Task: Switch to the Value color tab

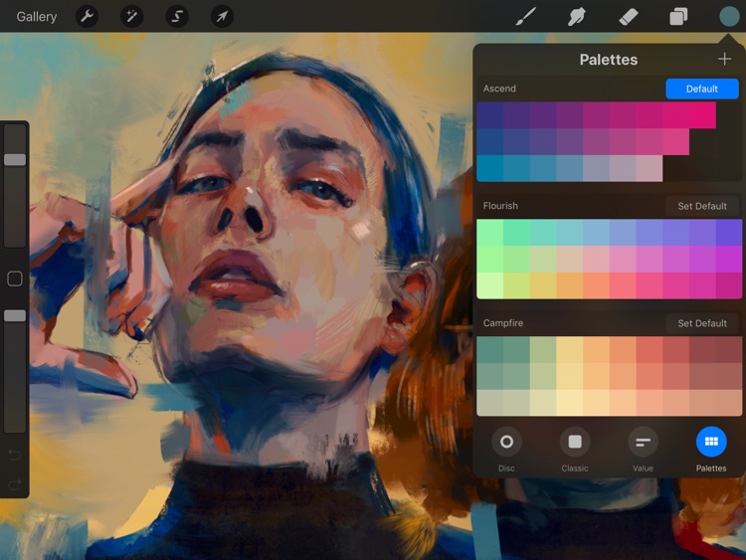Action: coord(643,442)
